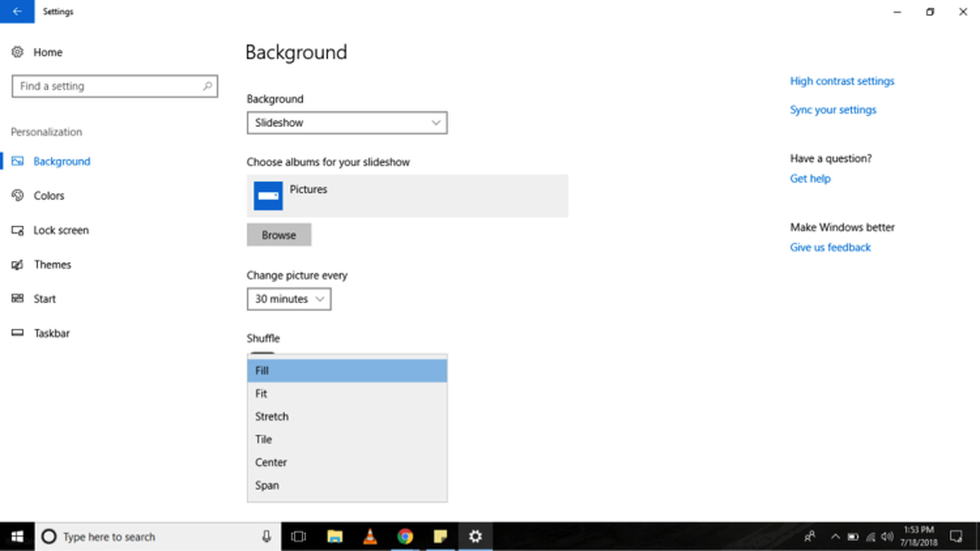The width and height of the screenshot is (980, 551).
Task: Open the Background type dropdown
Action: (347, 122)
